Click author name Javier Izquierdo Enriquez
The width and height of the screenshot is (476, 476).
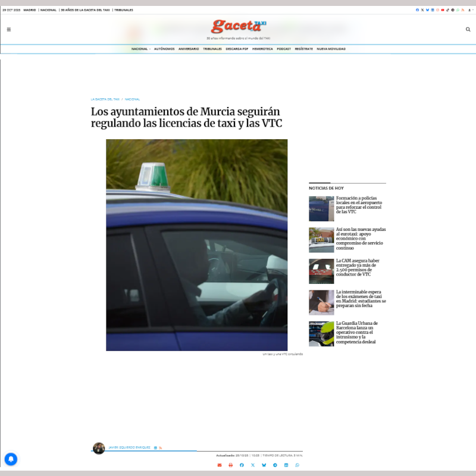[129, 447]
